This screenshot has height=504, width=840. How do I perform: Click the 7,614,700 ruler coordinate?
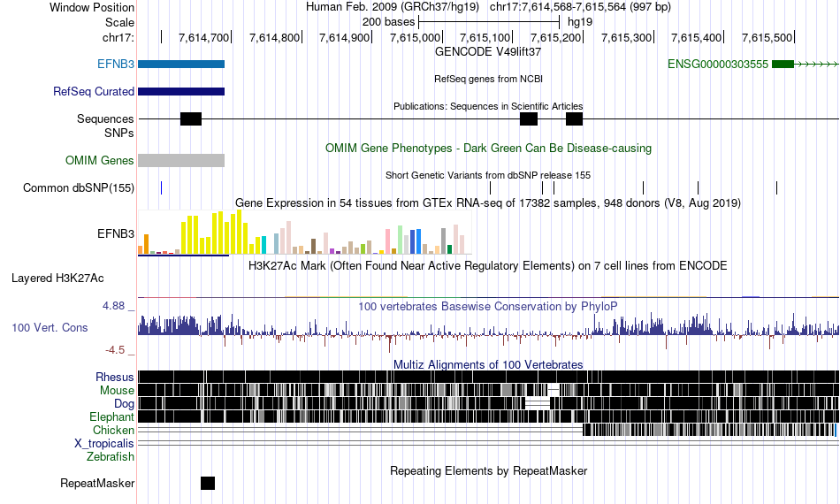pyautogui.click(x=203, y=37)
